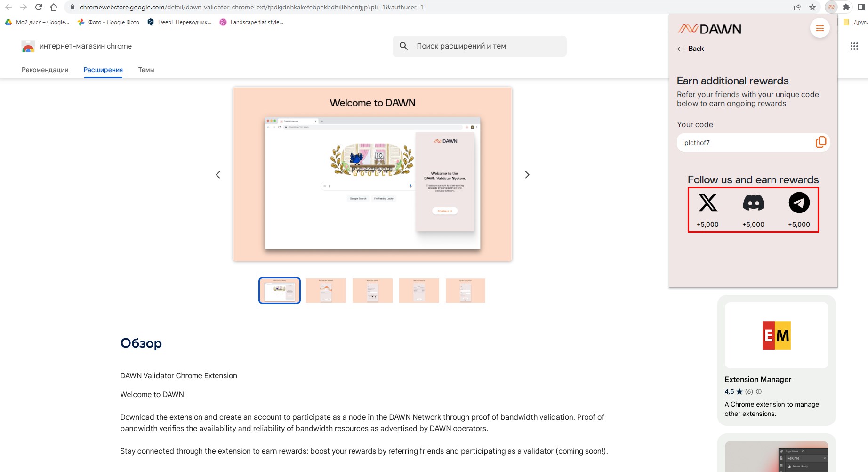
Task: Select the Расширения tab
Action: pos(103,70)
